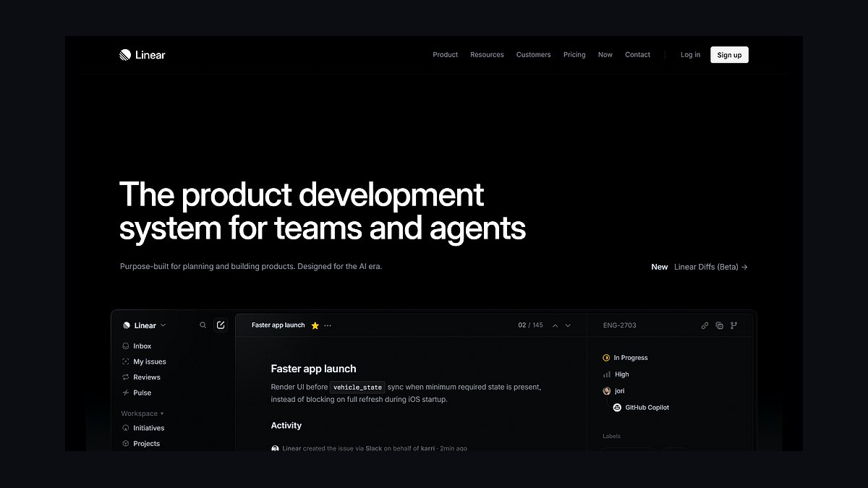Screen dimensions: 868x488
Task: Open the Product menu
Action: tap(445, 55)
